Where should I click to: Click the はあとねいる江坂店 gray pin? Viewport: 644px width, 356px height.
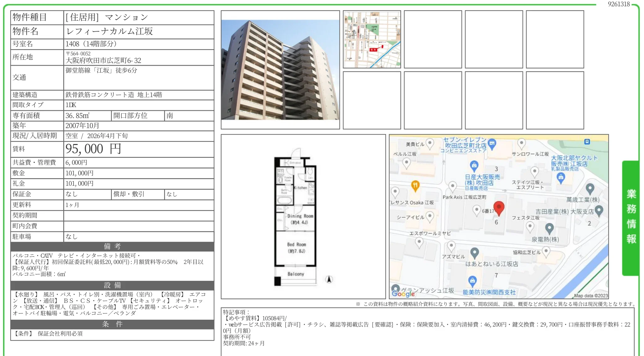click(x=475, y=252)
